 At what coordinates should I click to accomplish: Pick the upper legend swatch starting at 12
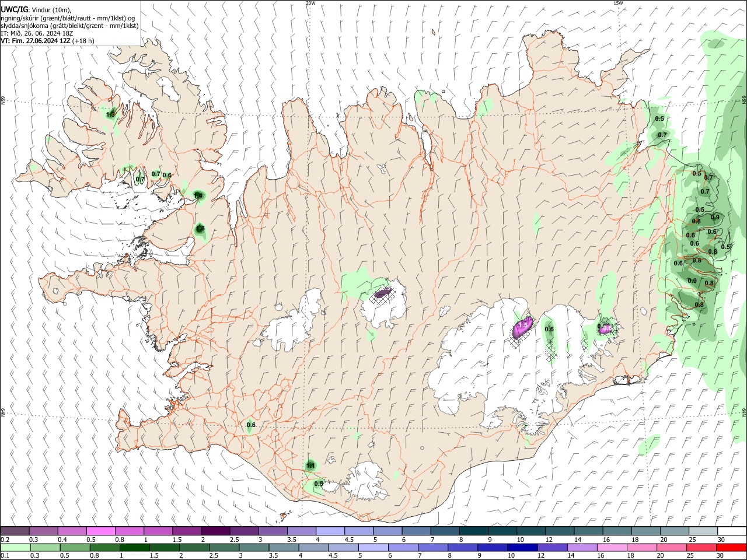coord(560,531)
